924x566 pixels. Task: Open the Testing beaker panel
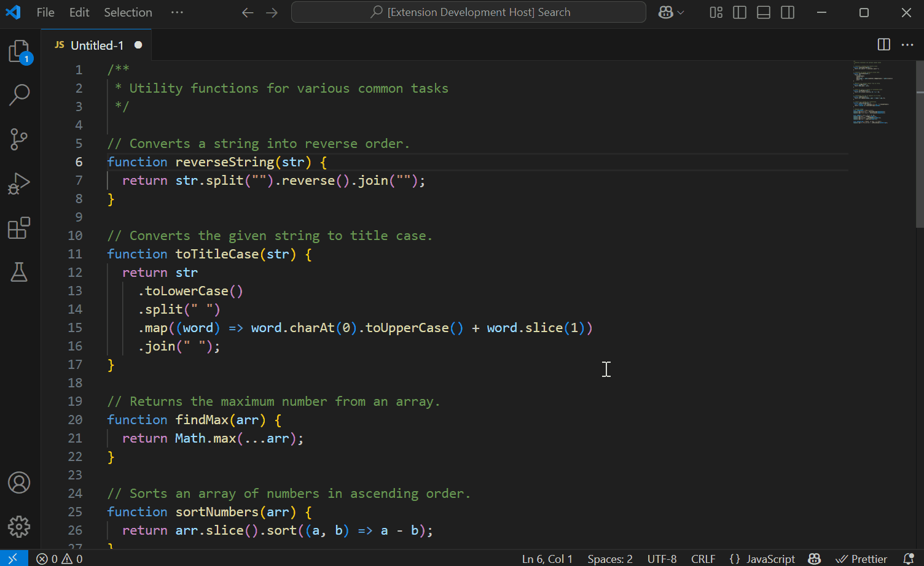[18, 272]
